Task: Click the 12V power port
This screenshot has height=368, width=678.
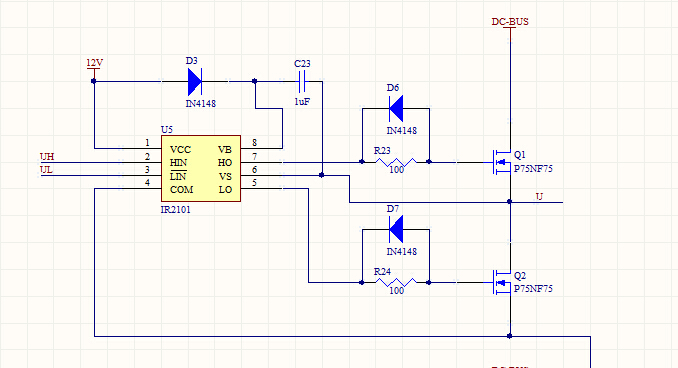Action: pos(94,63)
